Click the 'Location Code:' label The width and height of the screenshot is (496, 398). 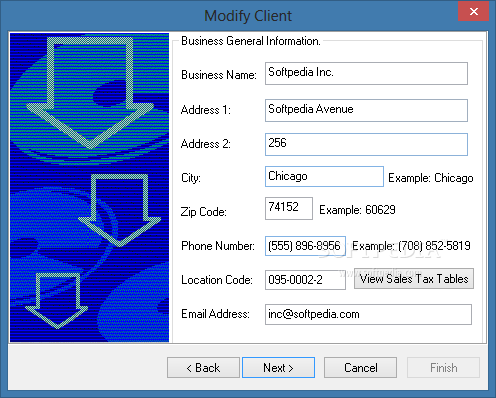click(217, 280)
